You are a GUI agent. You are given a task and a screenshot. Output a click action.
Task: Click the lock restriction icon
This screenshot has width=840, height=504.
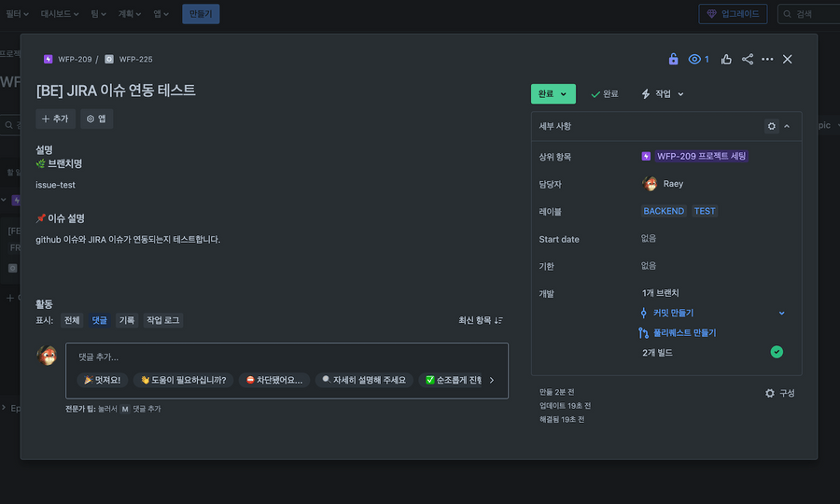click(673, 59)
